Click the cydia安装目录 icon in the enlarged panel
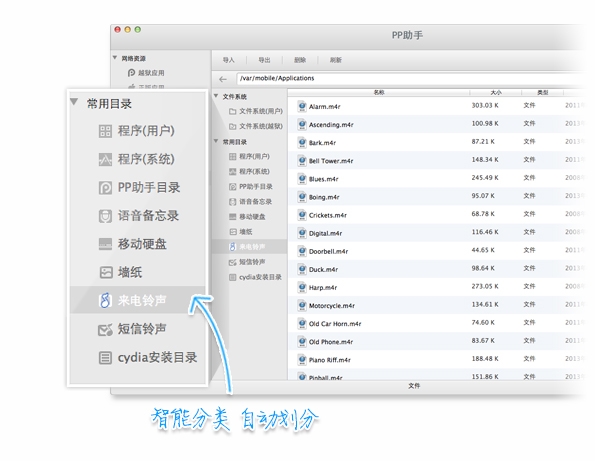Viewport: 595px width, 461px height. pos(105,358)
